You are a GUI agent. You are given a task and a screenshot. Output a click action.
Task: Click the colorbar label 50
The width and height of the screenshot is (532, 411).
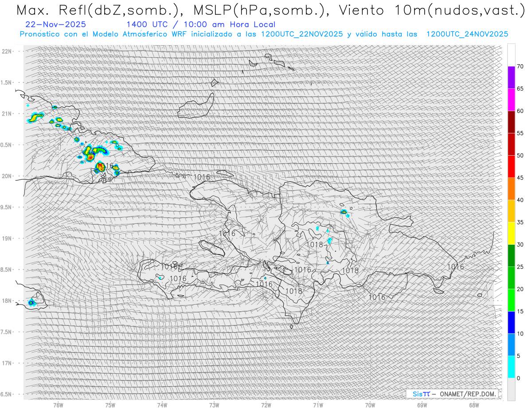(520, 156)
